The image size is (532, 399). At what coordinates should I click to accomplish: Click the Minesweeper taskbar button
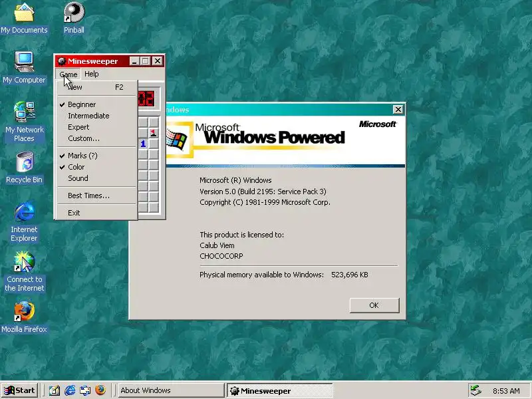click(x=279, y=391)
